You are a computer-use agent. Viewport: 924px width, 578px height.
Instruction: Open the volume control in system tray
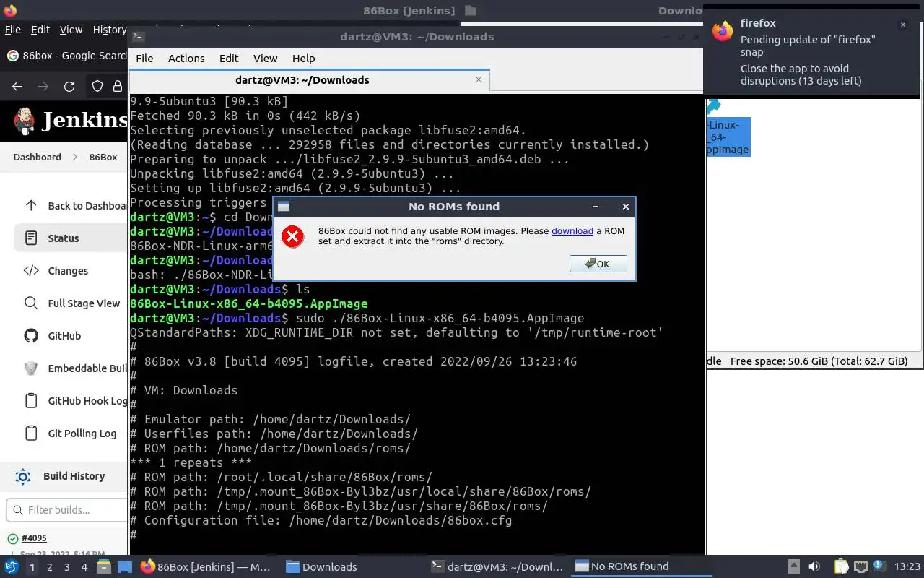(x=814, y=567)
